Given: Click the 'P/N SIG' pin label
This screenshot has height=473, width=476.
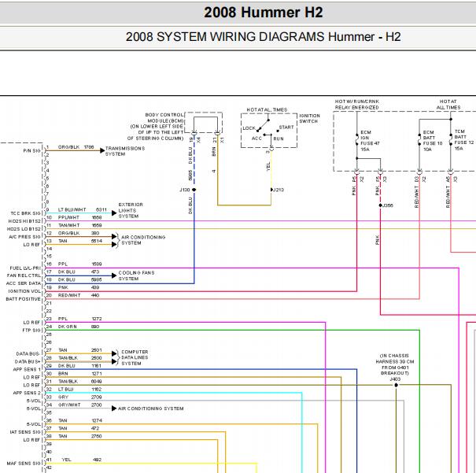Looking at the screenshot, I should (31, 150).
